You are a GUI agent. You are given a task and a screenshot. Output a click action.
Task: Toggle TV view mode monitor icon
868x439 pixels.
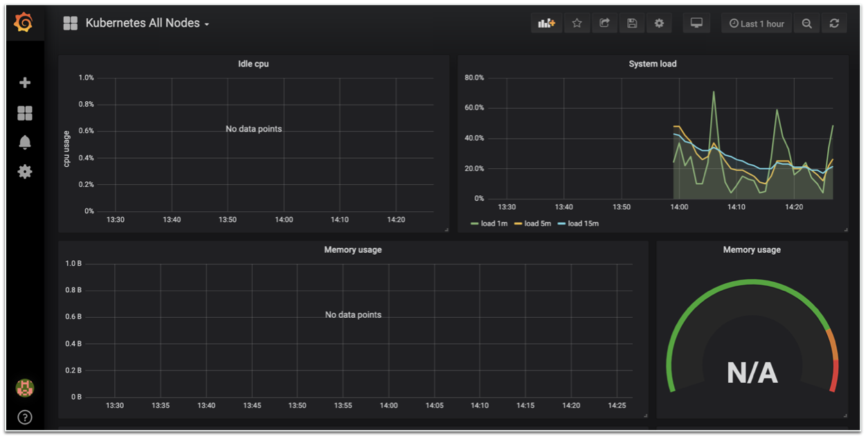tap(696, 24)
